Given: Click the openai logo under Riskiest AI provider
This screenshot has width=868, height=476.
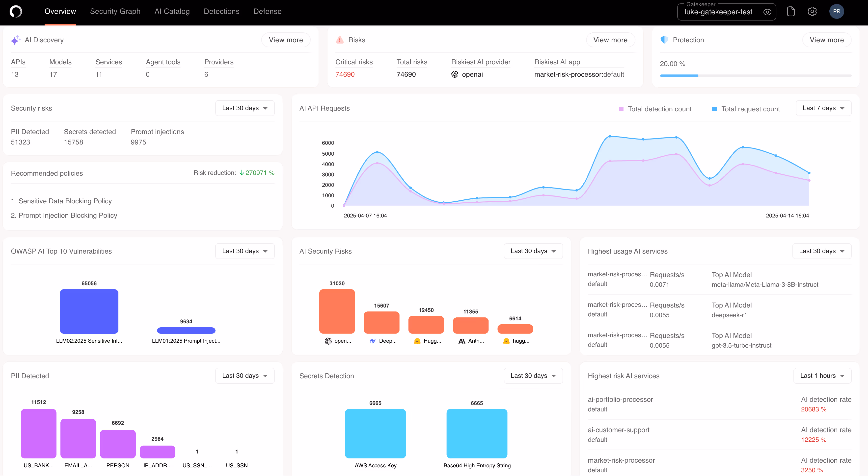Looking at the screenshot, I should coord(455,74).
